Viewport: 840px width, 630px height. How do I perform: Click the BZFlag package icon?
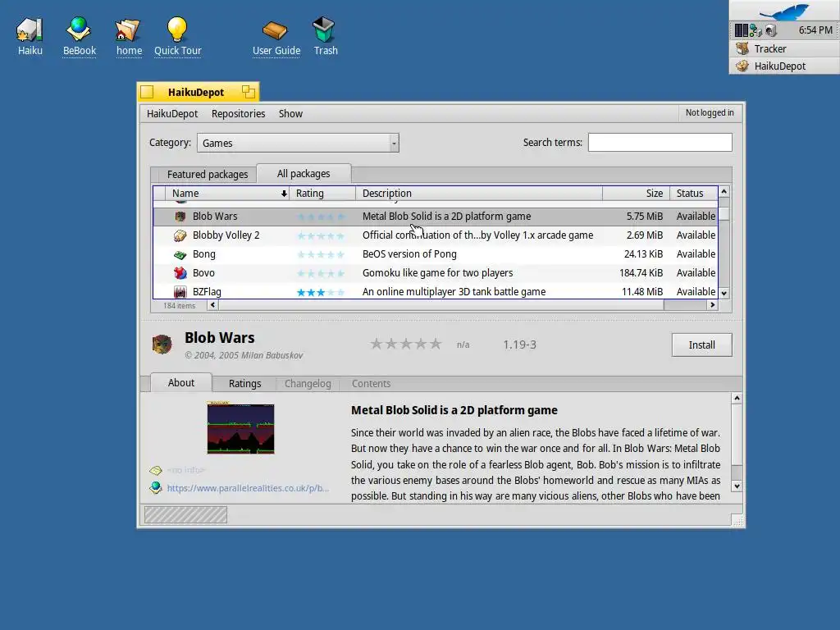point(180,292)
